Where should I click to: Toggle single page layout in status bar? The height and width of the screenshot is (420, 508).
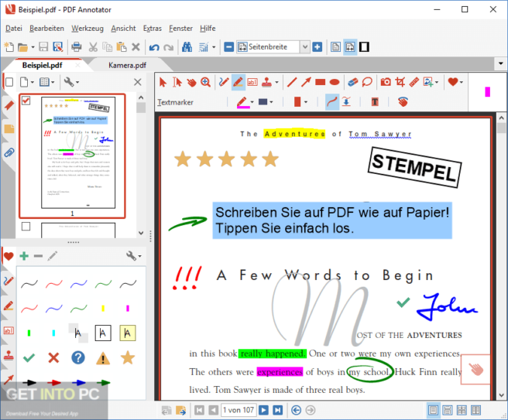point(433,410)
